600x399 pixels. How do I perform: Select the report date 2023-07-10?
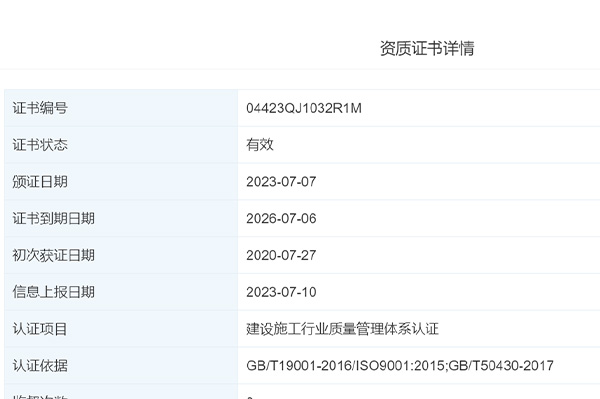click(281, 292)
